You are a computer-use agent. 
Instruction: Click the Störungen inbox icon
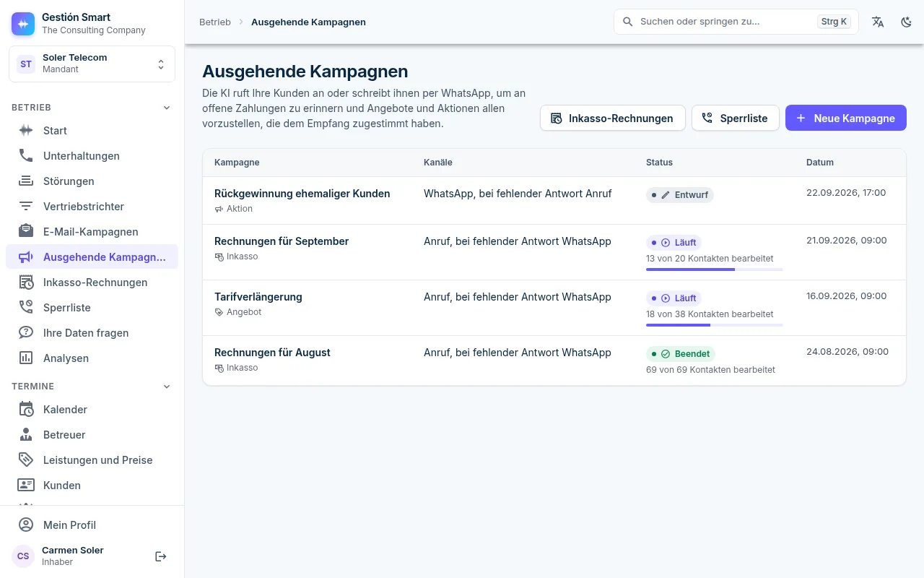26,181
